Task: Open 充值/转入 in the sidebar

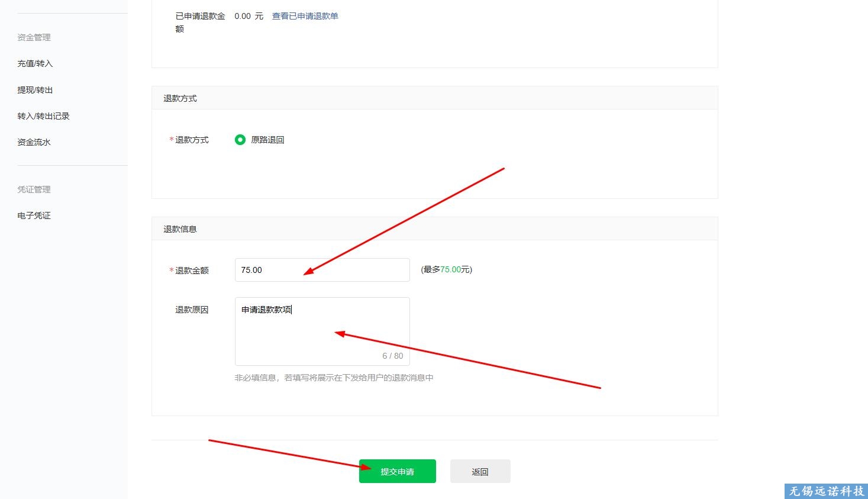Action: tap(35, 63)
